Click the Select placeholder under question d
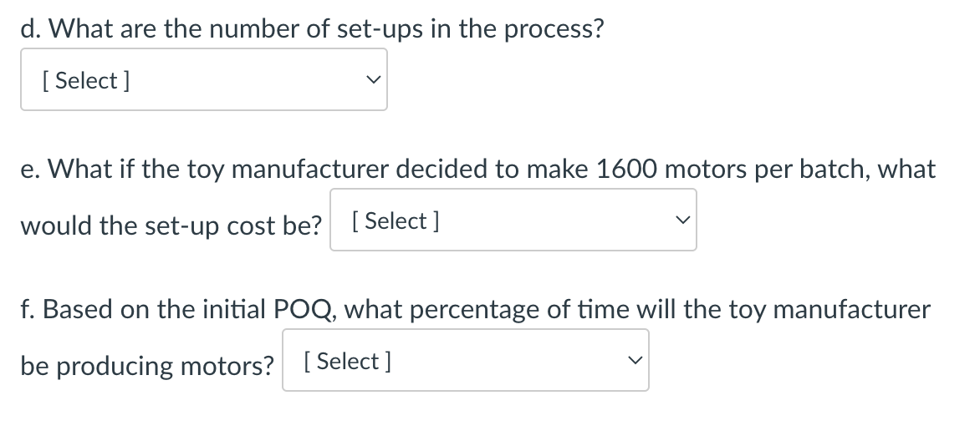The image size is (980, 436). click(85, 81)
